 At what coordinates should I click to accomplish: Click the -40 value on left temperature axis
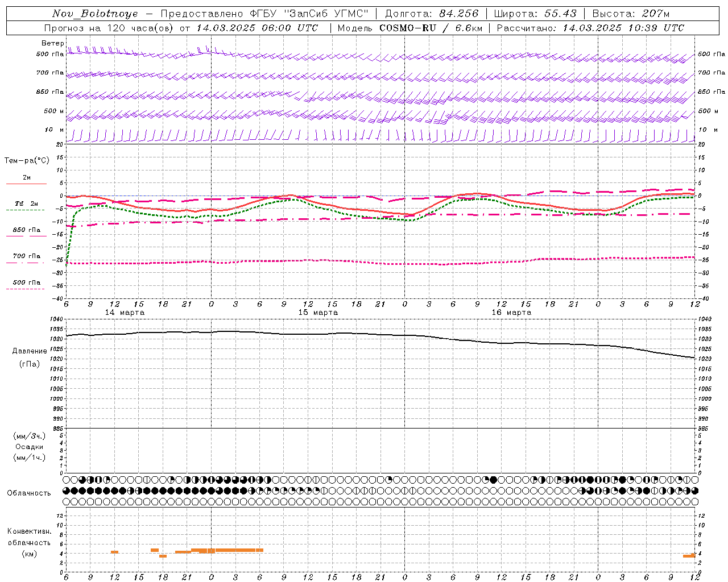pos(59,298)
